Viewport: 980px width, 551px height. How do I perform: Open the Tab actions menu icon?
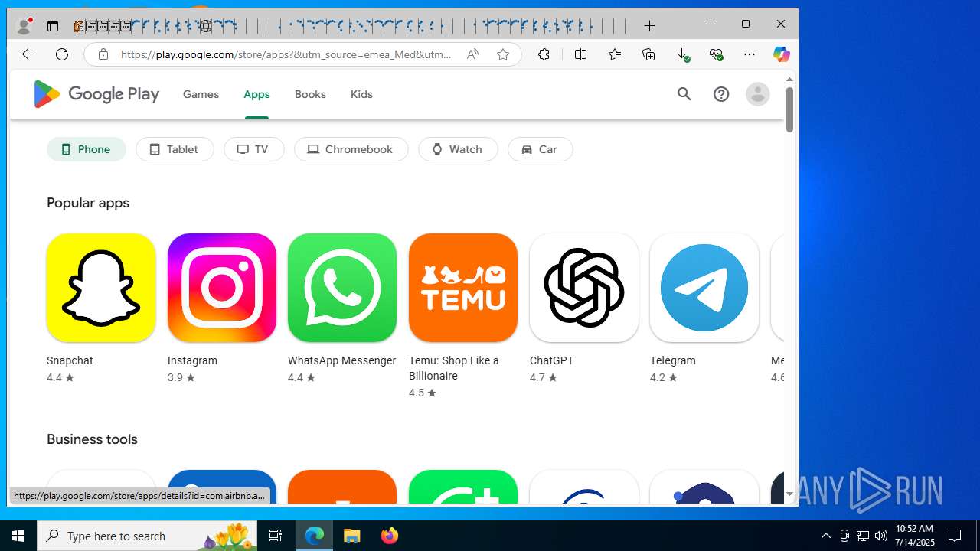pos(53,26)
